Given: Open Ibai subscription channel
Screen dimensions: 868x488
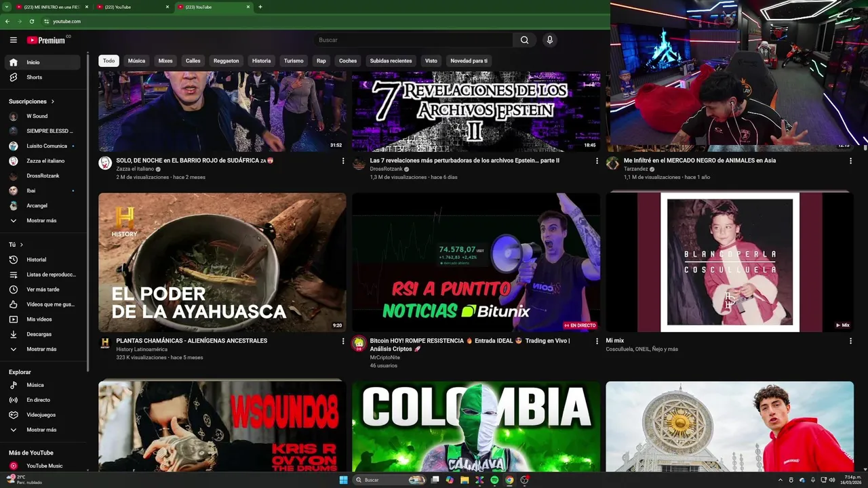Looking at the screenshot, I should click(x=42, y=190).
